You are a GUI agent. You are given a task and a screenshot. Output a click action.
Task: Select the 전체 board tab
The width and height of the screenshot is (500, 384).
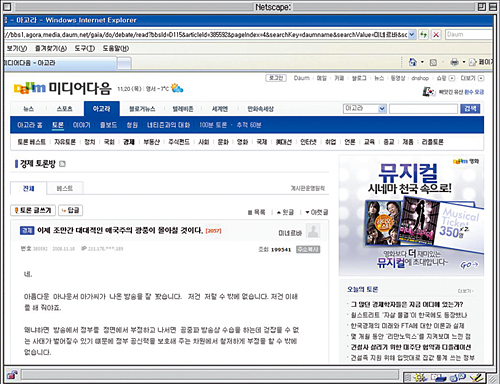point(29,189)
